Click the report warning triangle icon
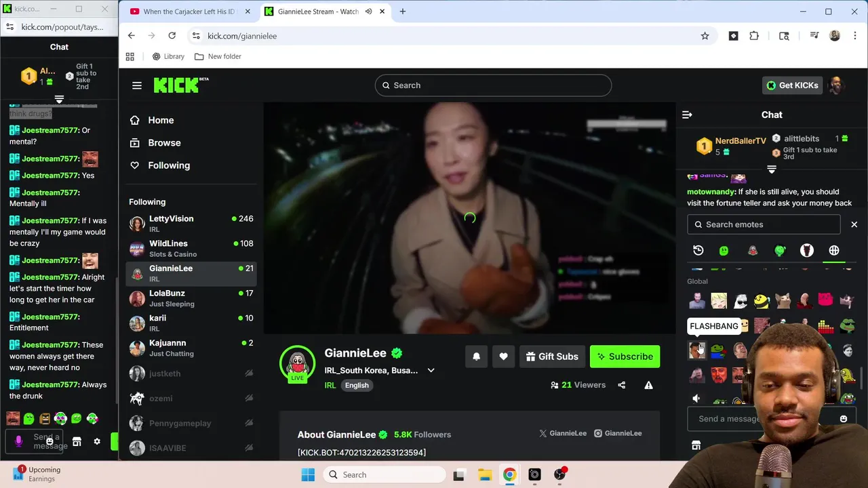This screenshot has width=868, height=488. pos(648,385)
